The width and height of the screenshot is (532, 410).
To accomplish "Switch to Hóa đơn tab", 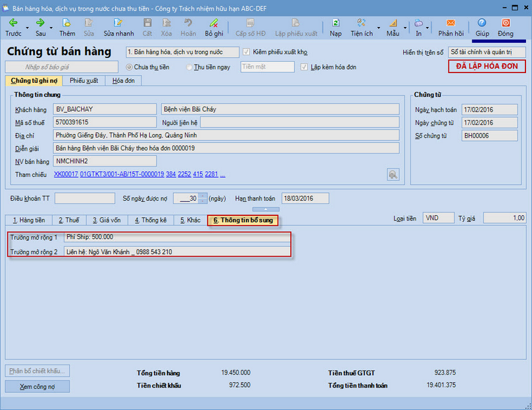I will pos(124,80).
